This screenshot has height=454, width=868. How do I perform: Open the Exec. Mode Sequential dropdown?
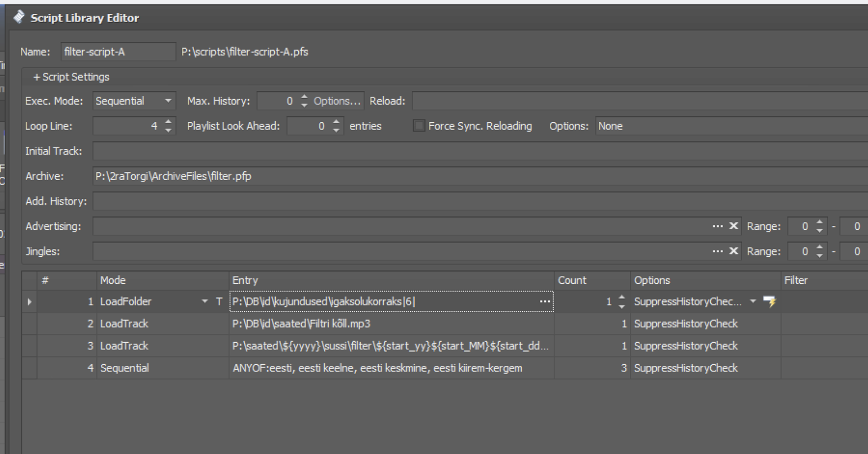168,101
